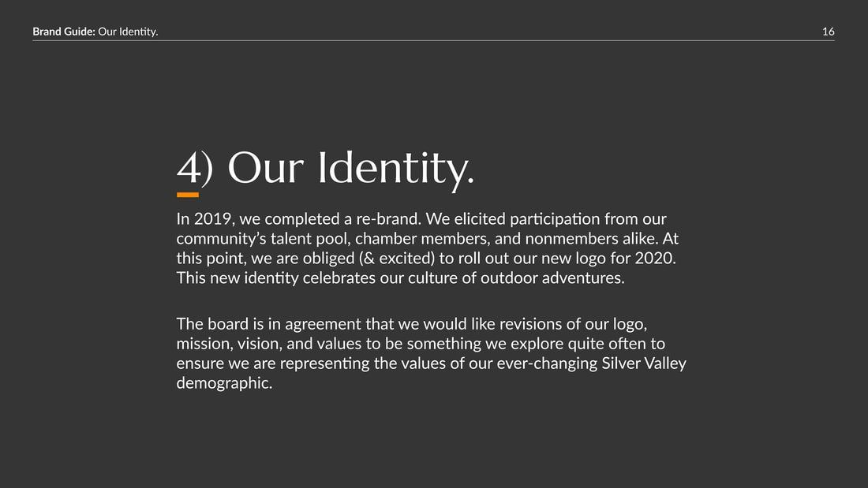
Task: Click the phrase 'chamber members' in the text
Action: (x=421, y=238)
